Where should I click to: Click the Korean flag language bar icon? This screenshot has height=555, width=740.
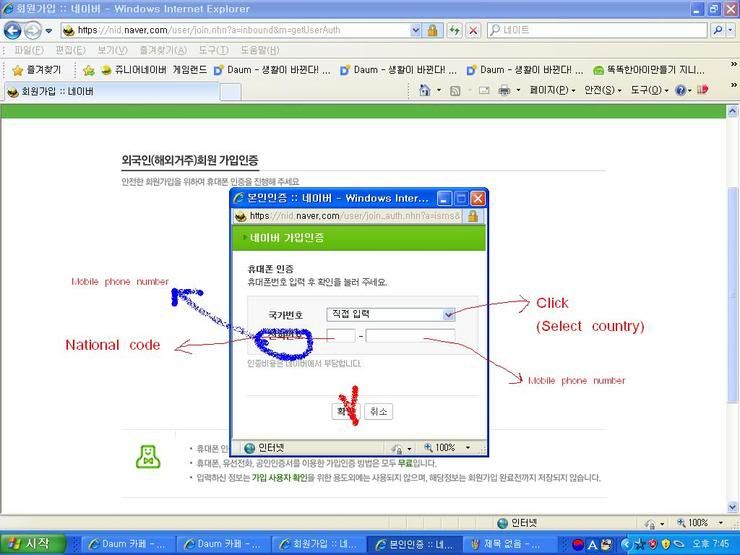tap(578, 545)
